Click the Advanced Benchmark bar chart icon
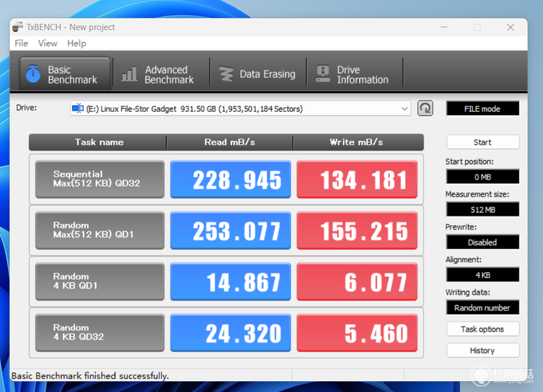This screenshot has height=392, width=543. pos(129,74)
